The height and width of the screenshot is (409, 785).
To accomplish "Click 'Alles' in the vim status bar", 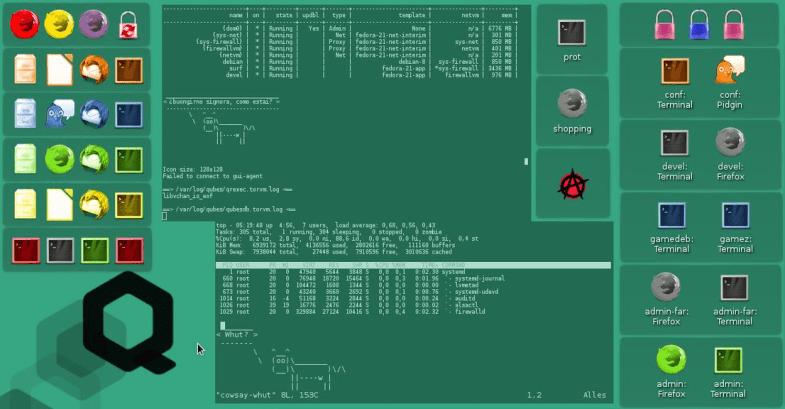I will point(594,395).
